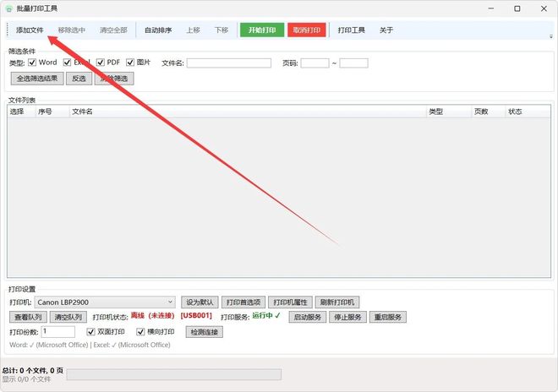Click 清空全部 in the toolbar
Screen dimensions: 558x392
[113, 30]
